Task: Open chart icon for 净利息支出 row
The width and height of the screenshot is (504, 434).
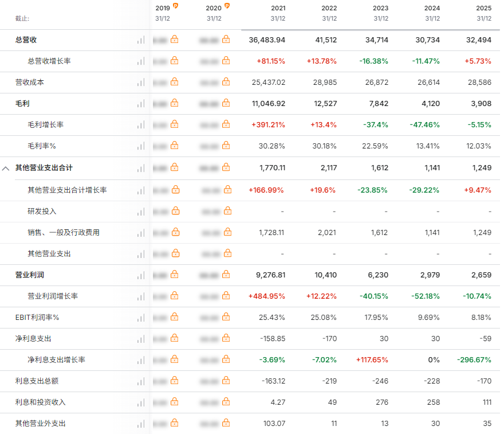Action: click(140, 339)
